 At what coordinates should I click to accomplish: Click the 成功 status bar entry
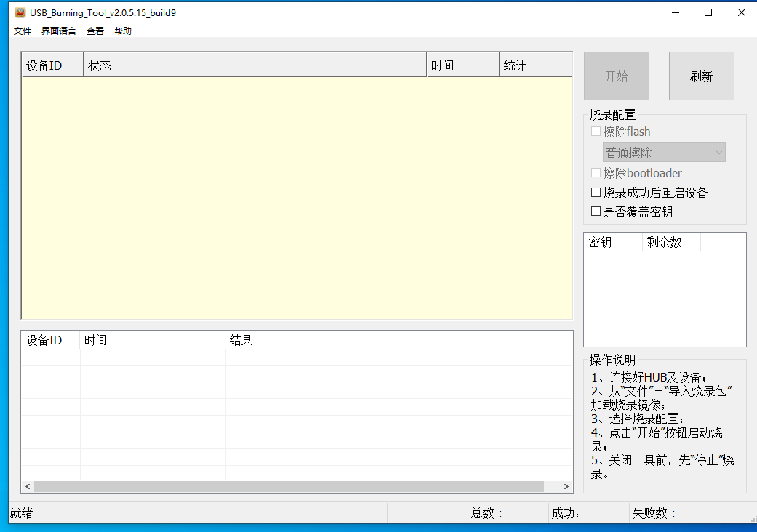pos(566,513)
